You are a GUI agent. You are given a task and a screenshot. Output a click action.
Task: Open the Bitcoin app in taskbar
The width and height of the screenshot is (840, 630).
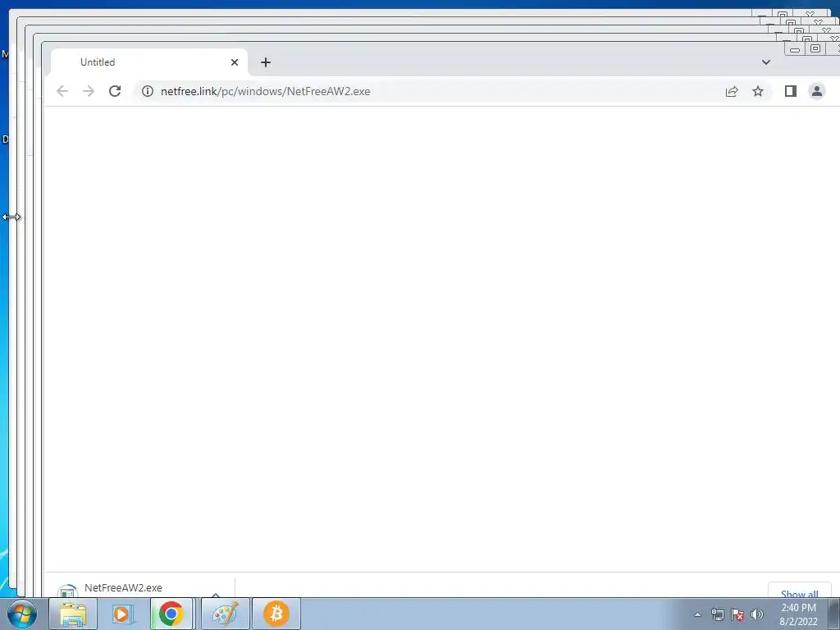pos(276,614)
